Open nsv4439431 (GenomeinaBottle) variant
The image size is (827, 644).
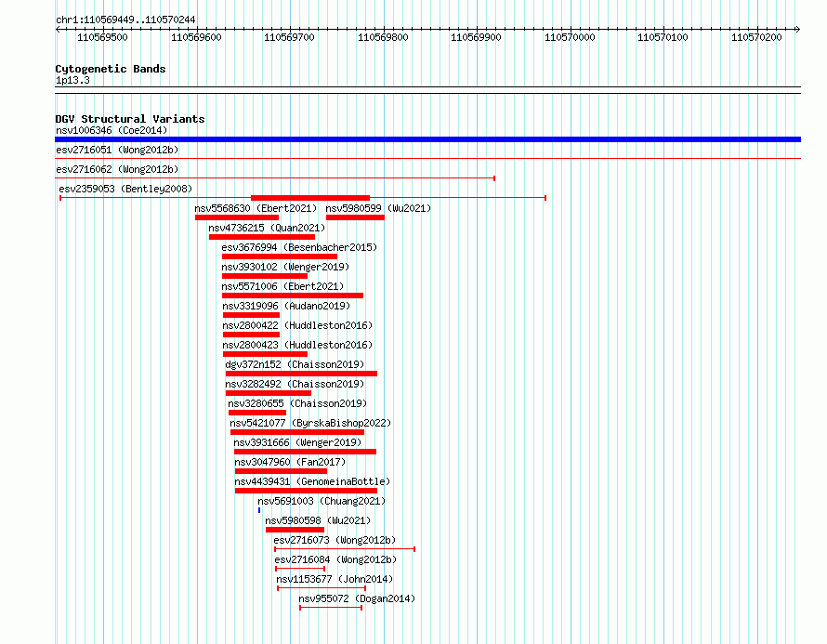pyautogui.click(x=312, y=481)
